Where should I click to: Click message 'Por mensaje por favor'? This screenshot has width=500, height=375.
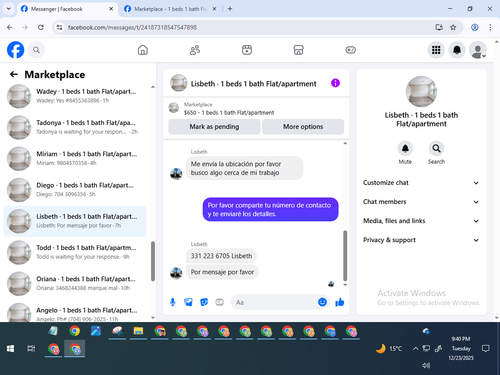pyautogui.click(x=222, y=272)
